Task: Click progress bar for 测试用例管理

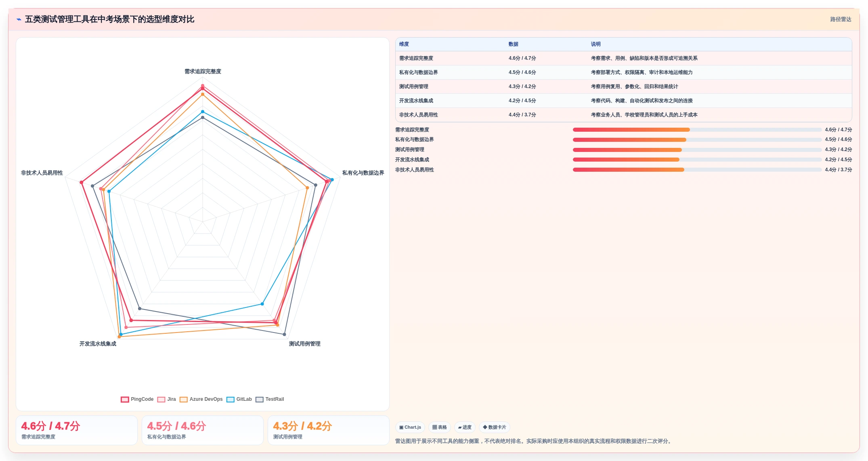Action: (x=697, y=150)
